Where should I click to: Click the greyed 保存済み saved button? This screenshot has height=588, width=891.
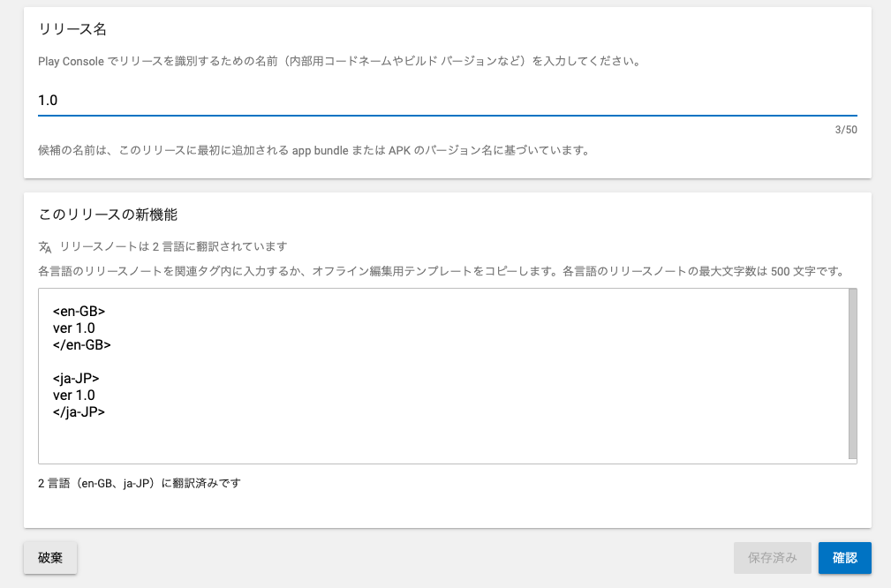[x=773, y=558]
